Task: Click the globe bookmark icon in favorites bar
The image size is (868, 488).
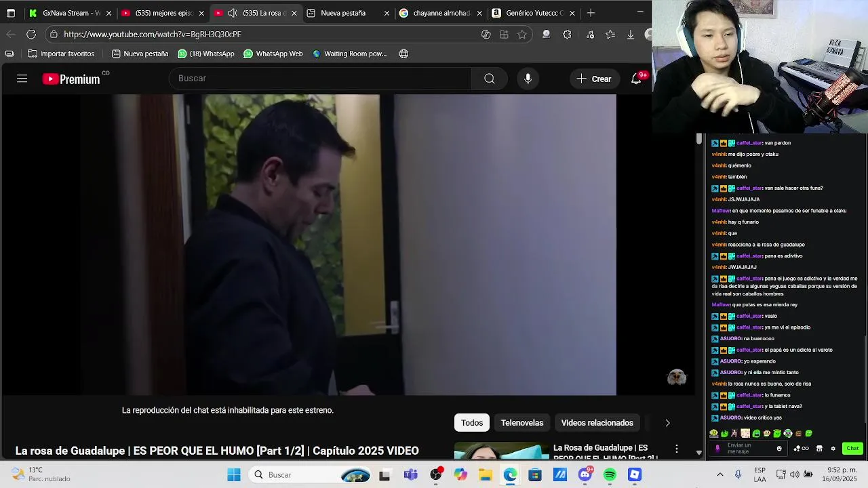Action: (x=403, y=54)
